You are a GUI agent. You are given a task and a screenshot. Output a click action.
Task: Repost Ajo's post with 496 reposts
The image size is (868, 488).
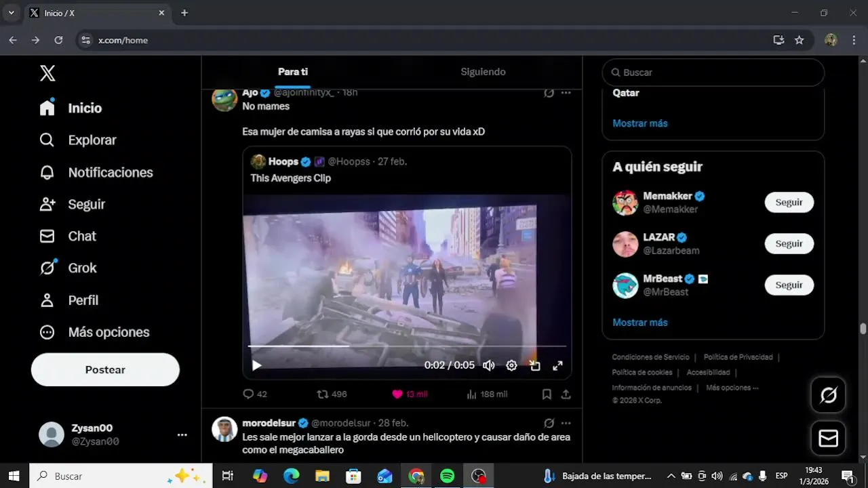point(332,394)
